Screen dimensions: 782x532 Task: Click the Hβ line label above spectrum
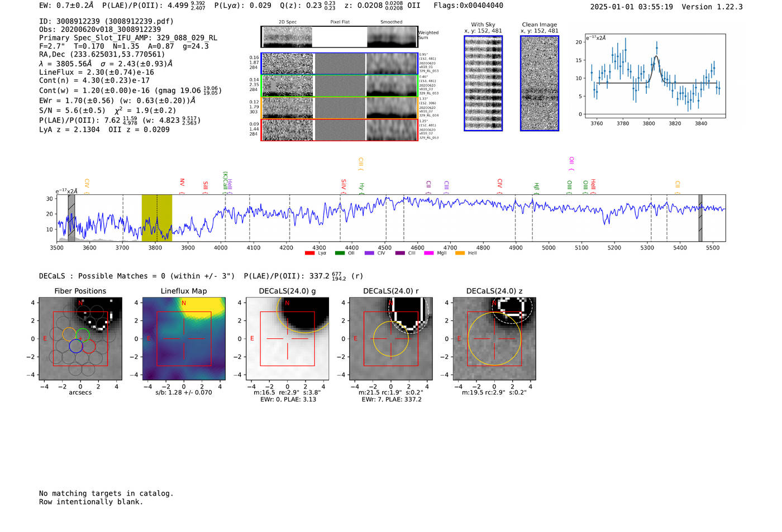pyautogui.click(x=536, y=187)
